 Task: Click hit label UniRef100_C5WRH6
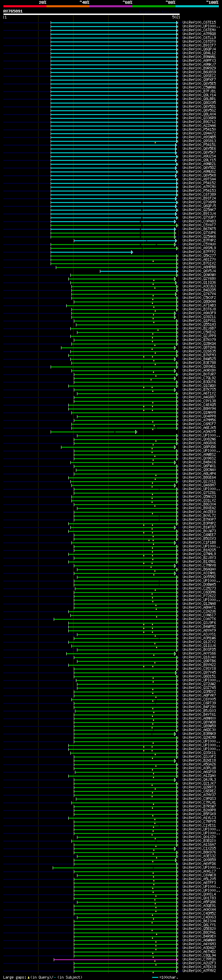(199, 88)
